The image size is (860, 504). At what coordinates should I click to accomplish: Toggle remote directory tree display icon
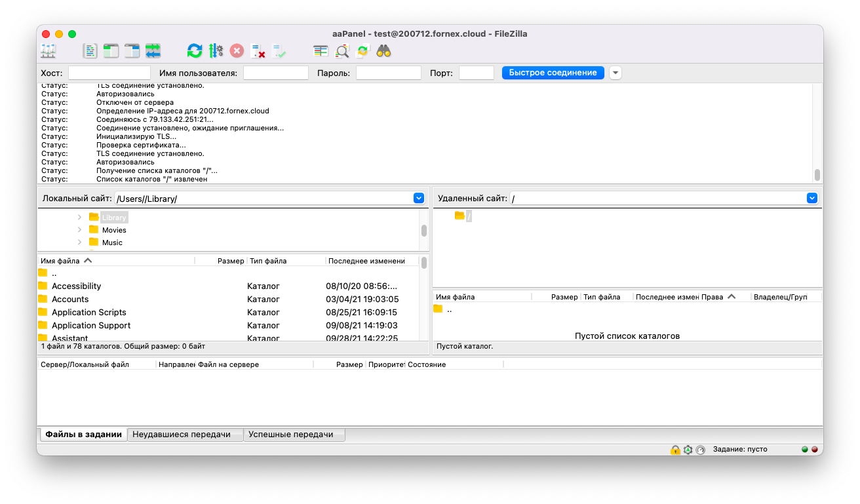pyautogui.click(x=132, y=50)
